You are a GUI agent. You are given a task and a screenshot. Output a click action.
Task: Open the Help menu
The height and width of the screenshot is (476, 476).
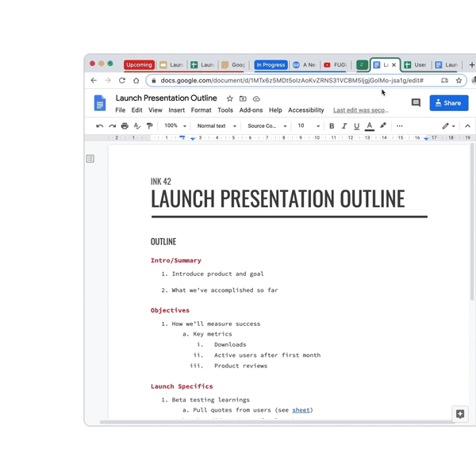tap(275, 110)
